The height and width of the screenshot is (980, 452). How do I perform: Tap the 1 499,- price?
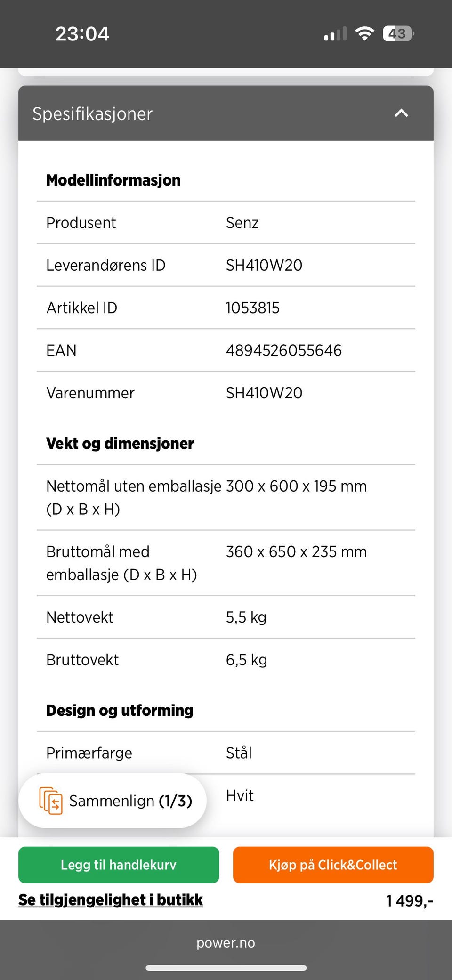click(x=409, y=901)
